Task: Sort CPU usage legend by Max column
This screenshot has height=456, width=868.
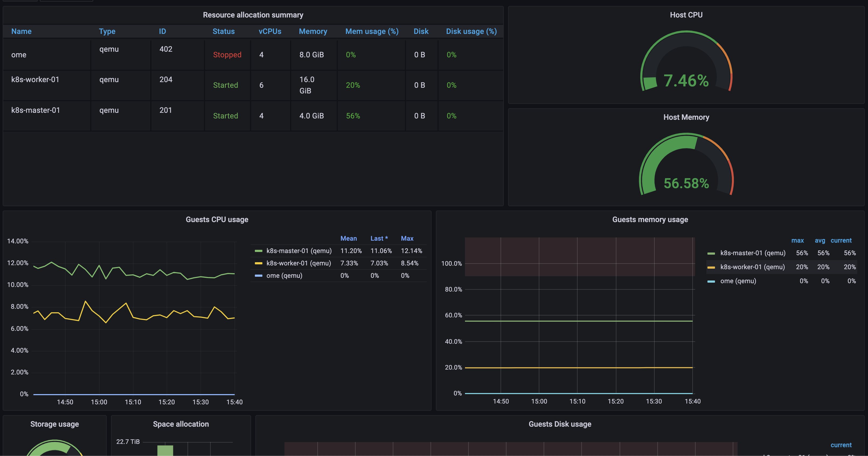Action: coord(407,238)
